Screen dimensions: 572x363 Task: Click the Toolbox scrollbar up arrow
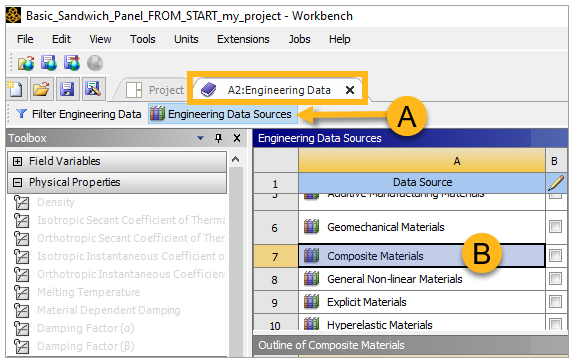[x=236, y=159]
